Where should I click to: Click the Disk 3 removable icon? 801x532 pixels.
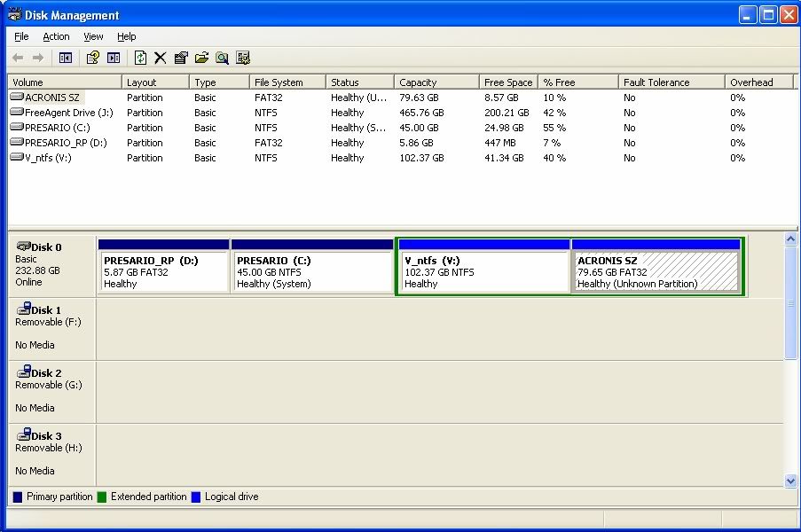tap(23, 434)
